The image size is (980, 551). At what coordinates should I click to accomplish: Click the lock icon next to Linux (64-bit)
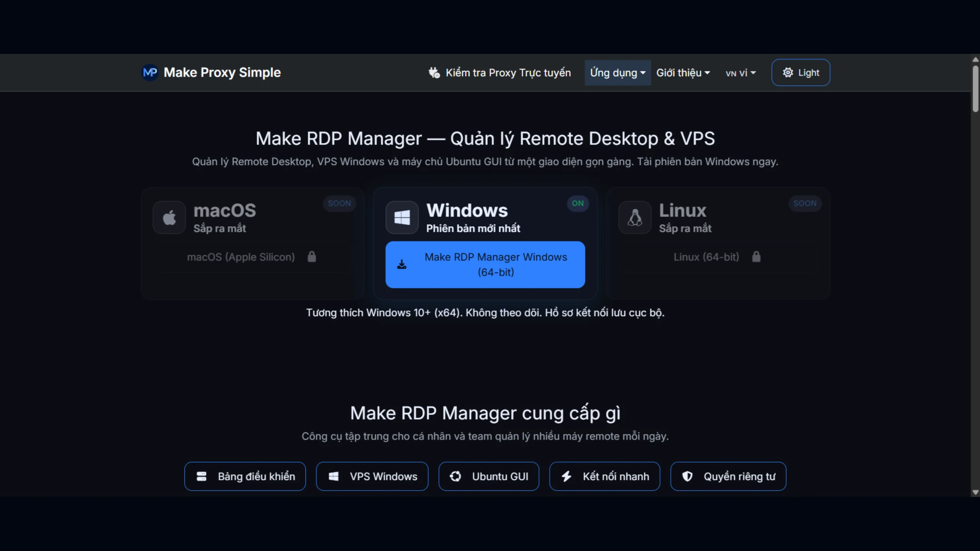(x=756, y=257)
